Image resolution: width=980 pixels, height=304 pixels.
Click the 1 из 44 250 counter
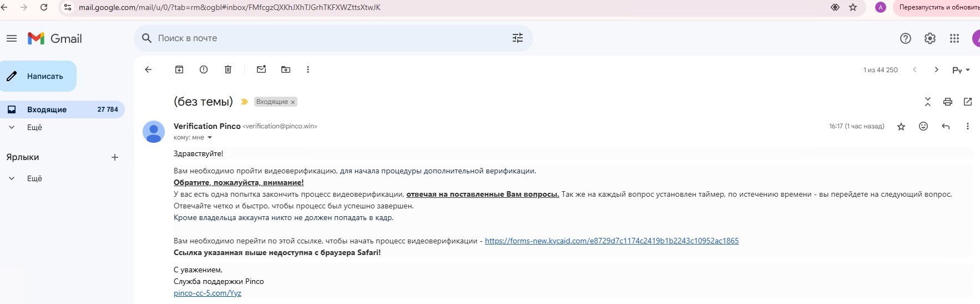tap(880, 70)
